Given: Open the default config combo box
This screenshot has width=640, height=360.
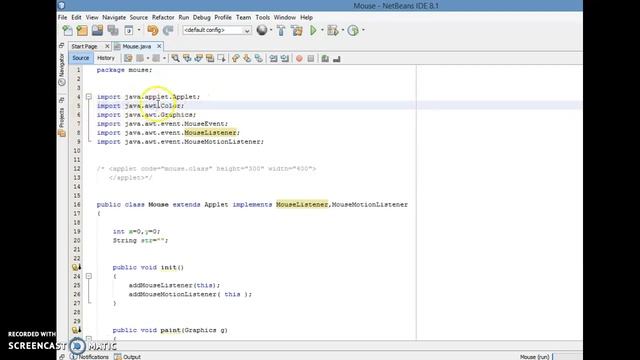Looking at the screenshot, I should 217,30.
